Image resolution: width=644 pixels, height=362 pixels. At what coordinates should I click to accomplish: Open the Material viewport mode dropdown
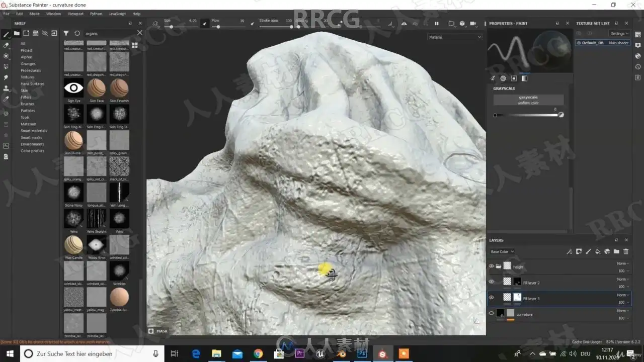click(x=455, y=37)
